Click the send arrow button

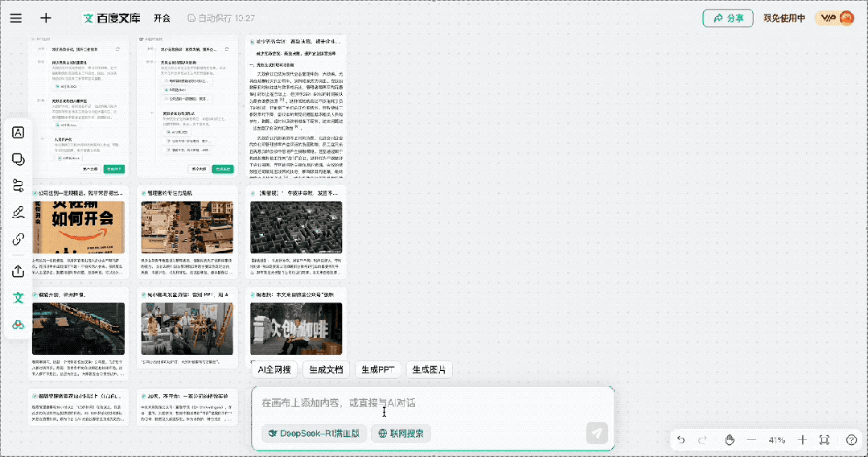[597, 433]
